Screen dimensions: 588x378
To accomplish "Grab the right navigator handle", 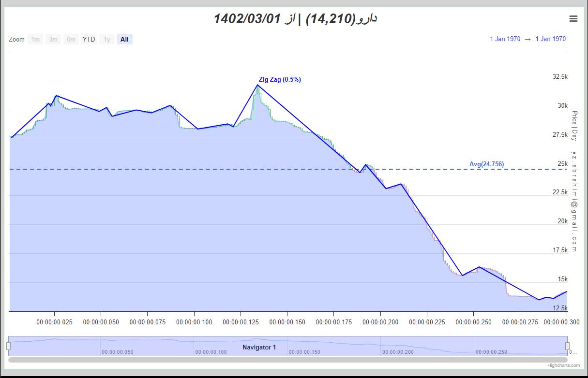I will click(568, 346).
